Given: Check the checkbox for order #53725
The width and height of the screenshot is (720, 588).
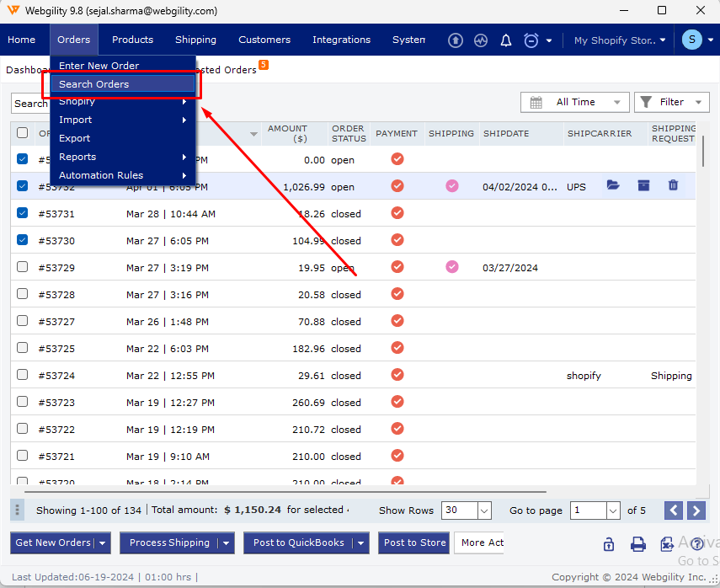Looking at the screenshot, I should coord(22,347).
